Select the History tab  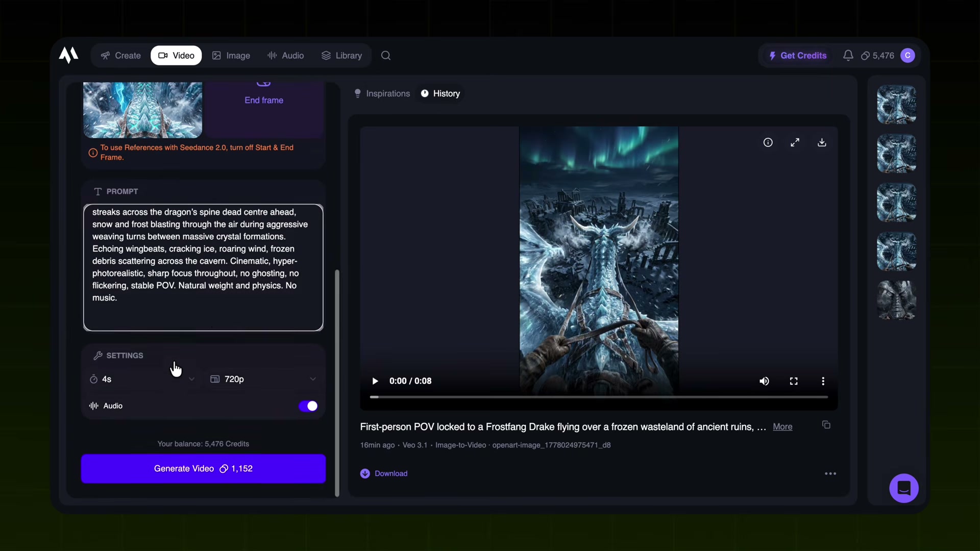click(440, 93)
